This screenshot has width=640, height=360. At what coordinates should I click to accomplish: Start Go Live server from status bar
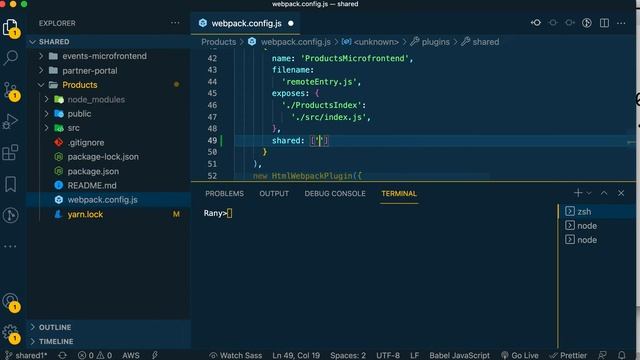click(x=520, y=355)
